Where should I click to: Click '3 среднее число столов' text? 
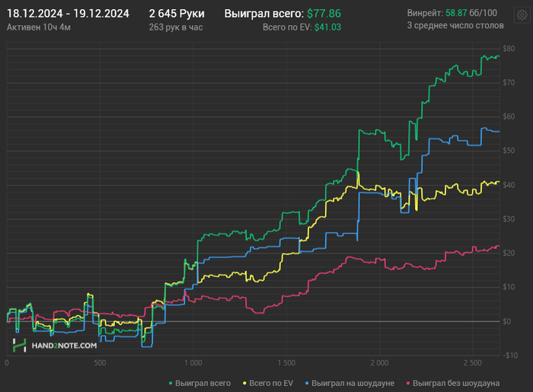(455, 25)
